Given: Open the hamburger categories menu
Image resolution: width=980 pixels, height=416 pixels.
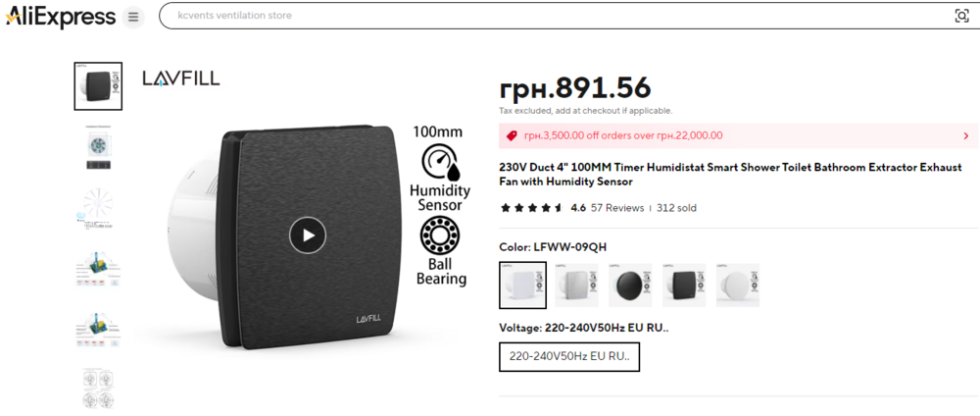Looking at the screenshot, I should coord(133,17).
